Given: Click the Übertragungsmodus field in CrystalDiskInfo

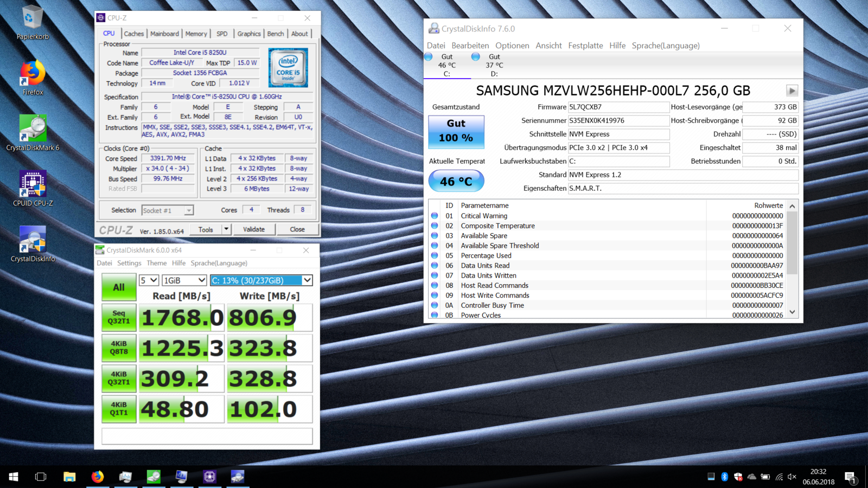Looking at the screenshot, I should (618, 147).
